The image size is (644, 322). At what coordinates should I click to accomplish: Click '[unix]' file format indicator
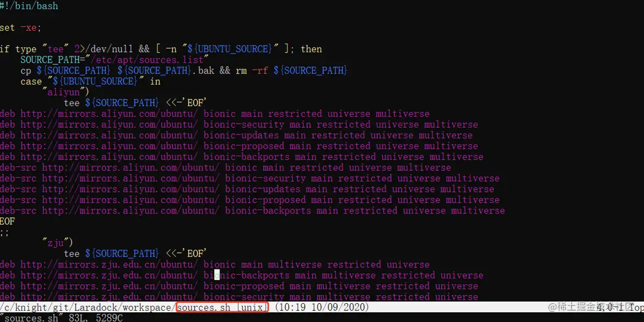pyautogui.click(x=251, y=308)
